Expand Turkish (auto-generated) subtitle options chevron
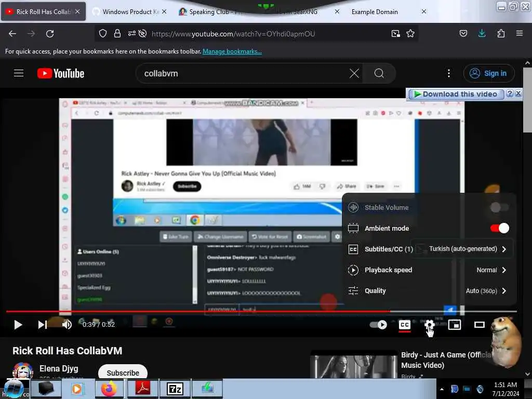532x399 pixels. (504, 249)
